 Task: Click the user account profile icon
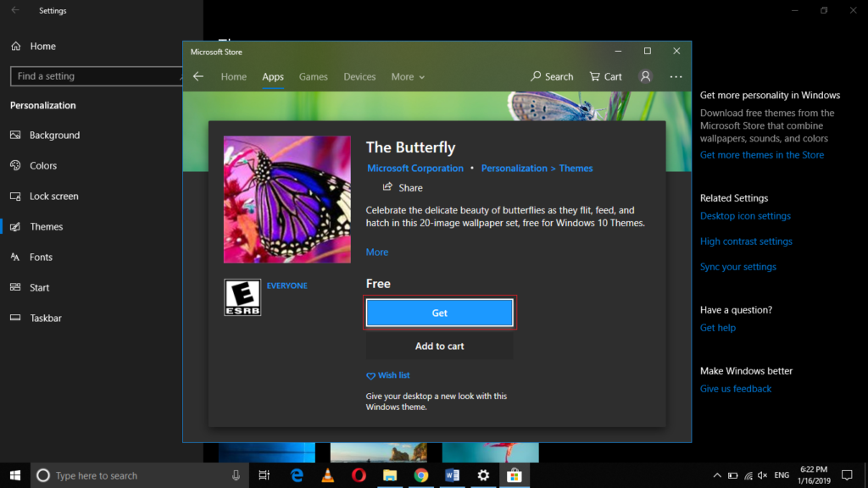tap(646, 76)
